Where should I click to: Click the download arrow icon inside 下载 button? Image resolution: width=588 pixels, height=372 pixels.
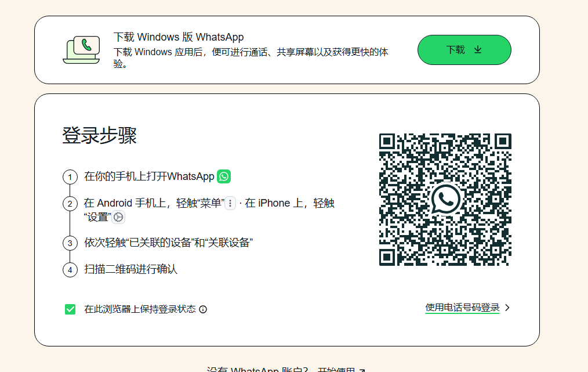478,50
